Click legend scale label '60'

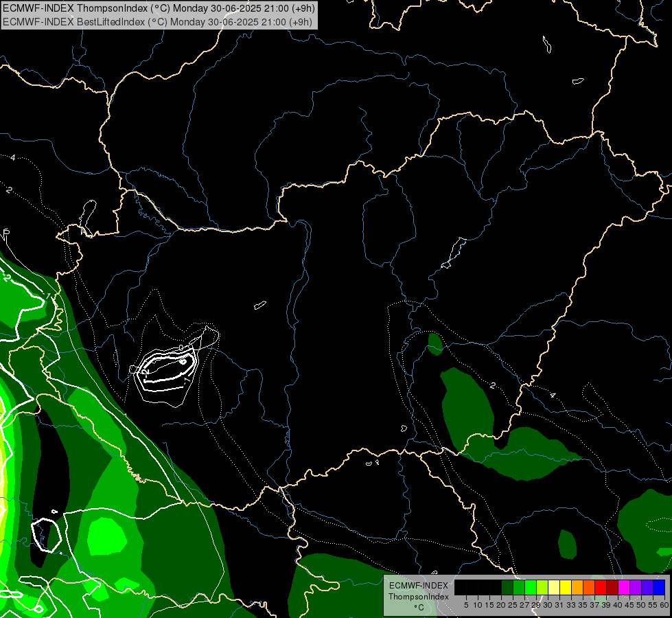(x=664, y=605)
